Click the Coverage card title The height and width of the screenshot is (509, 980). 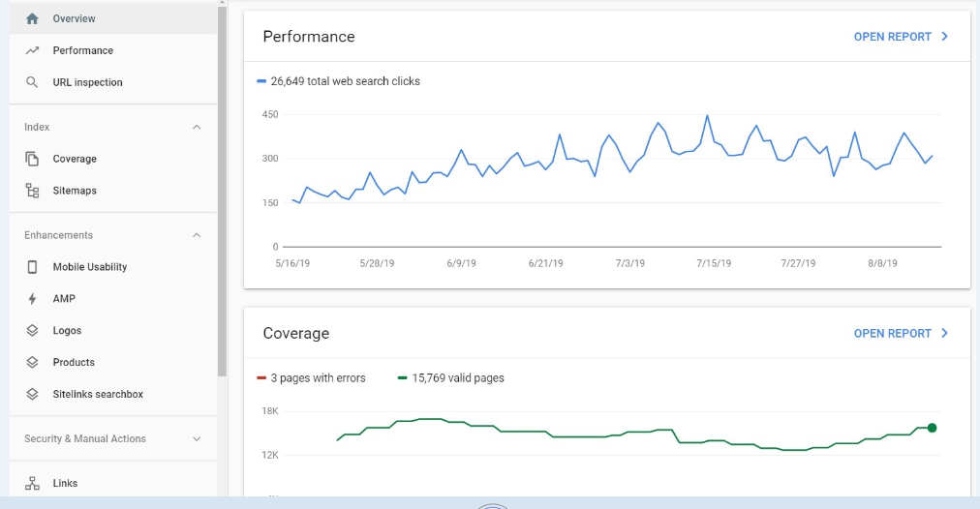296,334
